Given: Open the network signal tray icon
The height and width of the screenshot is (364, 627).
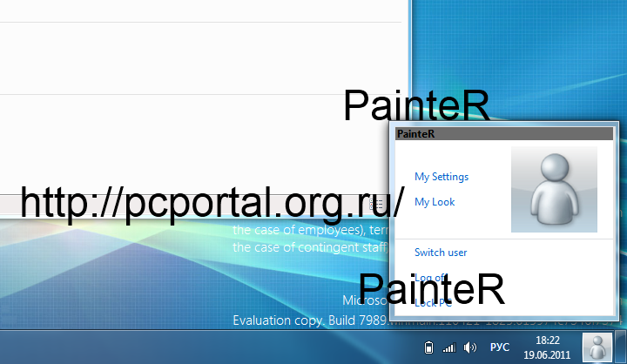Looking at the screenshot, I should [449, 347].
